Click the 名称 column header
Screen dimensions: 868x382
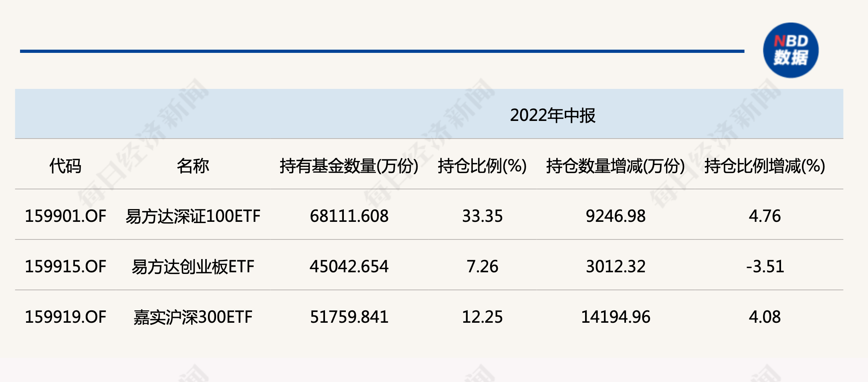tap(193, 166)
